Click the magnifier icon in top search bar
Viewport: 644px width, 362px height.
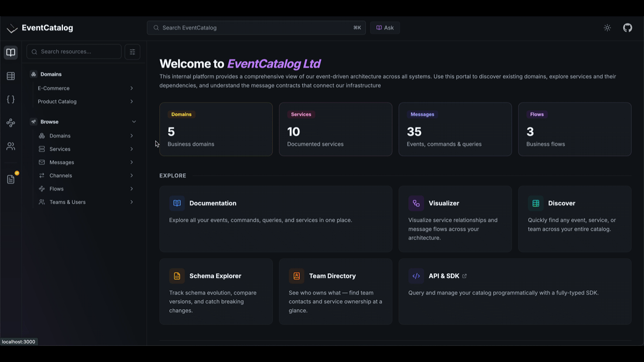coord(156,28)
